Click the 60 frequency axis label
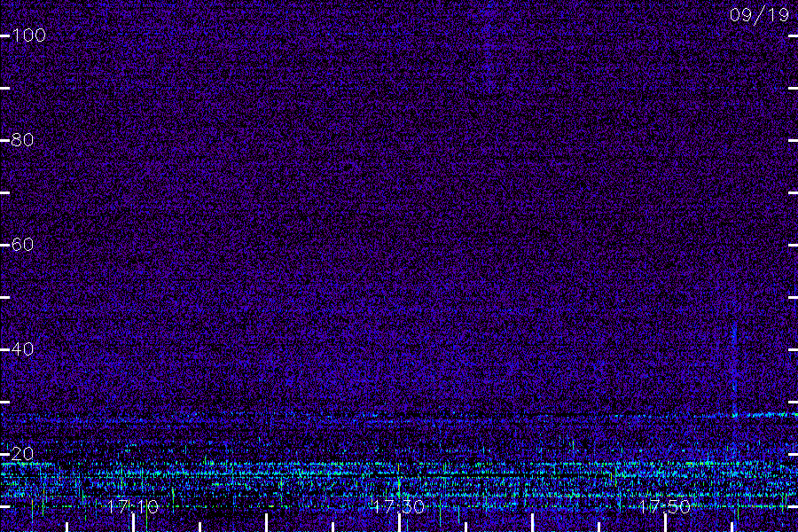 [x=22, y=245]
